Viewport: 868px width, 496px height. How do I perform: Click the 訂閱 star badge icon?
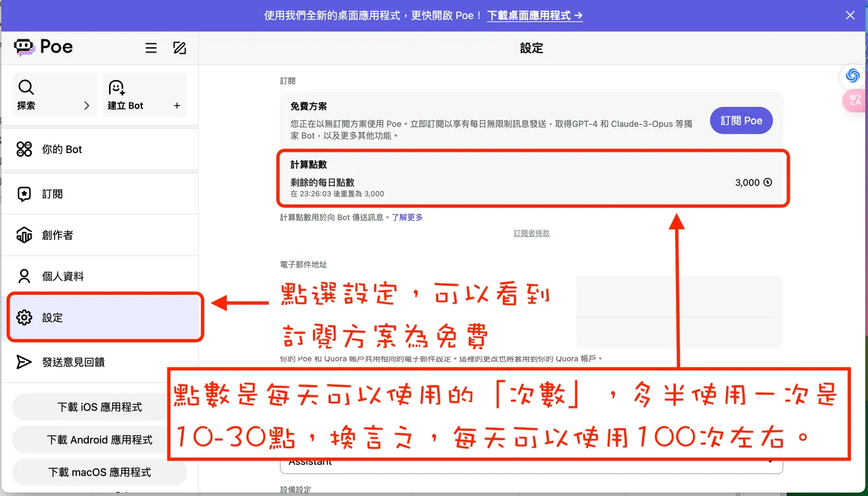pos(24,194)
